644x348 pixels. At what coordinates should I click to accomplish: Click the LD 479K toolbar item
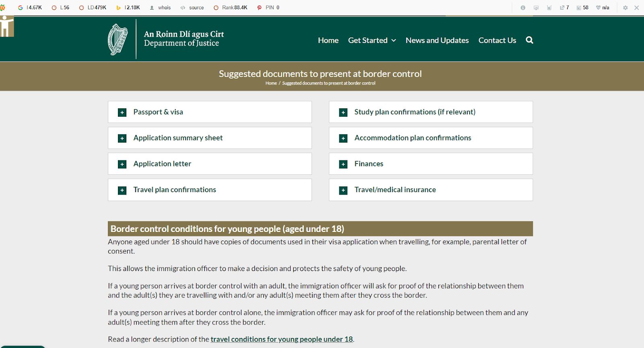point(93,8)
